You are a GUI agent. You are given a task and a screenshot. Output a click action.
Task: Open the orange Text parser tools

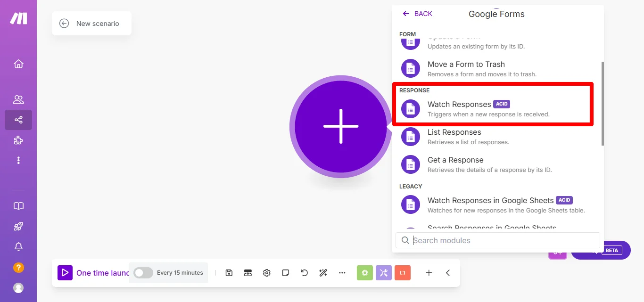[x=403, y=273]
